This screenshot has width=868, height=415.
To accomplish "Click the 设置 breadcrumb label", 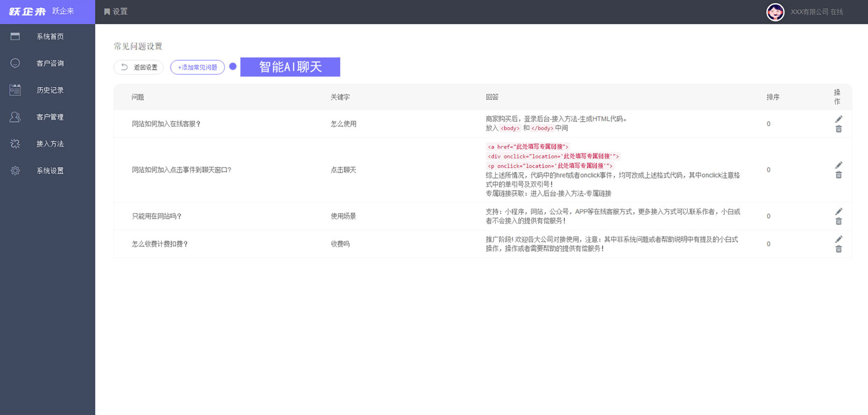I will click(120, 11).
